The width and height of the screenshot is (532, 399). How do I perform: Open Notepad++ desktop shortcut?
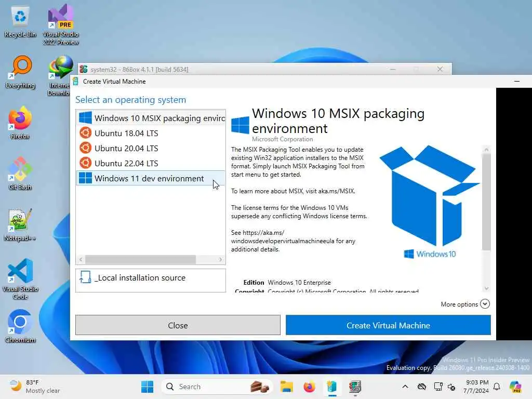pos(20,224)
